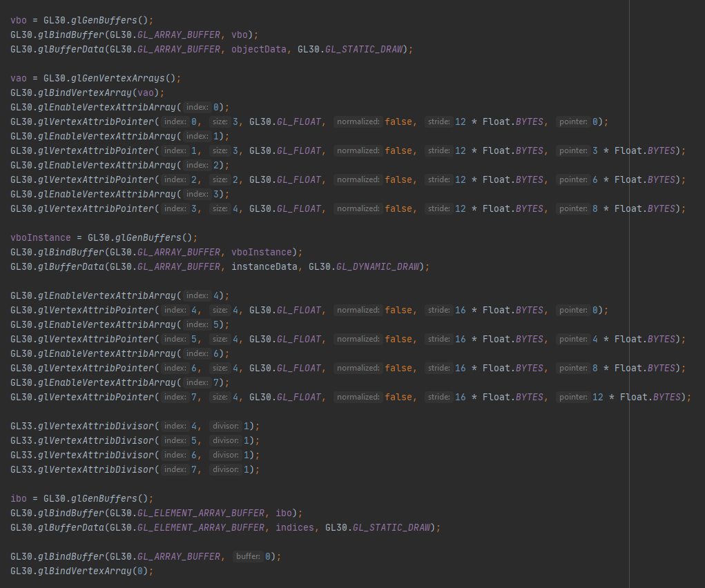
Task: Click glVertexAttribPointer on the index 0 line
Action: tap(96, 121)
